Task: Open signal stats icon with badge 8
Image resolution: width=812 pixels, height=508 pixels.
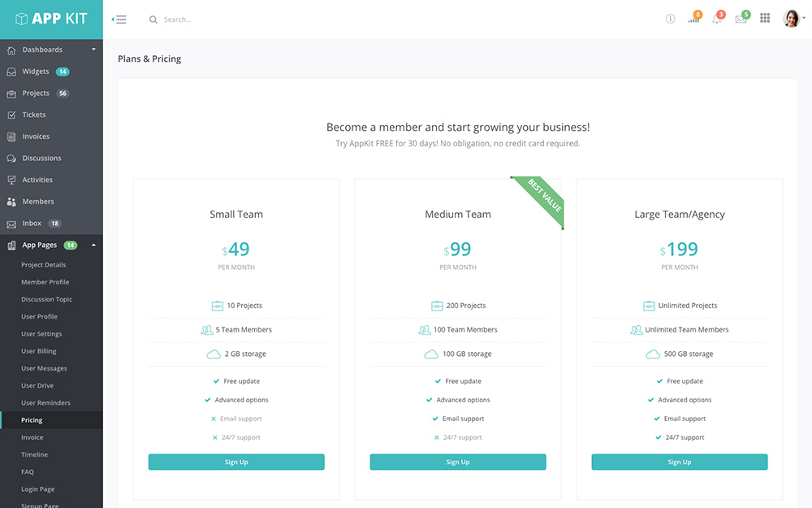Action: (x=694, y=18)
